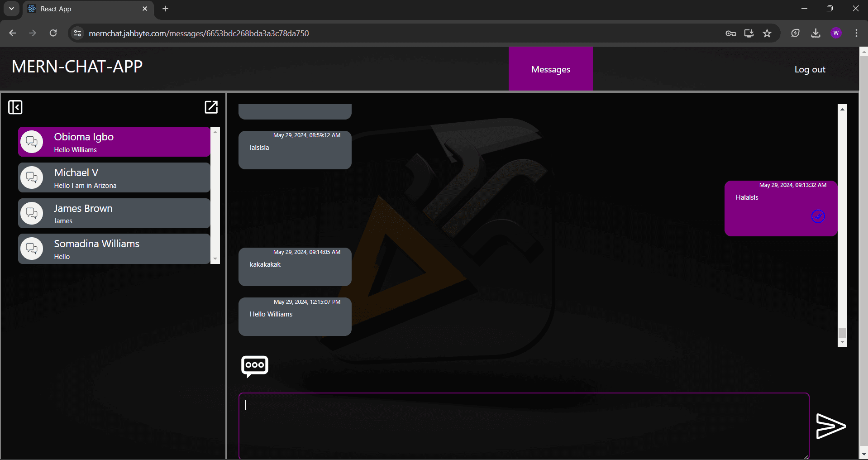Click timestamp 'May 29, 2024, 09:14:05 AM'
This screenshot has width=868, height=460.
[307, 252]
